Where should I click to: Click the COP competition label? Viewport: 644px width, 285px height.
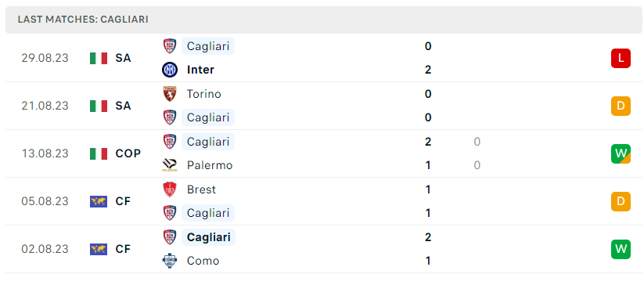pyautogui.click(x=128, y=153)
